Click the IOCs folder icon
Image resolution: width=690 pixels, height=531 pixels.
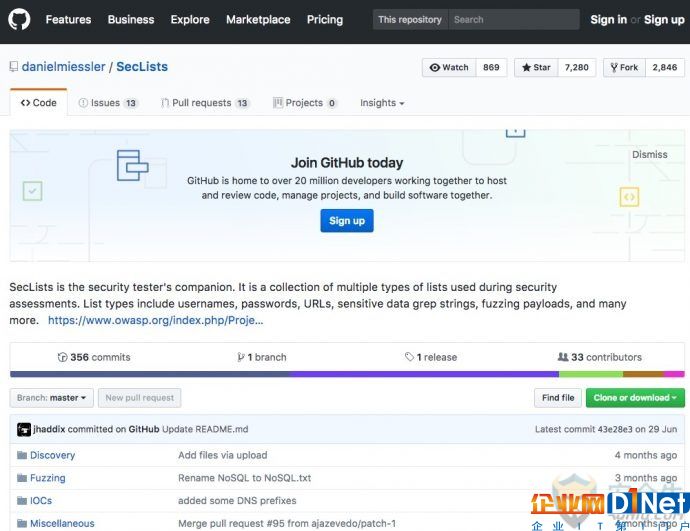point(22,501)
